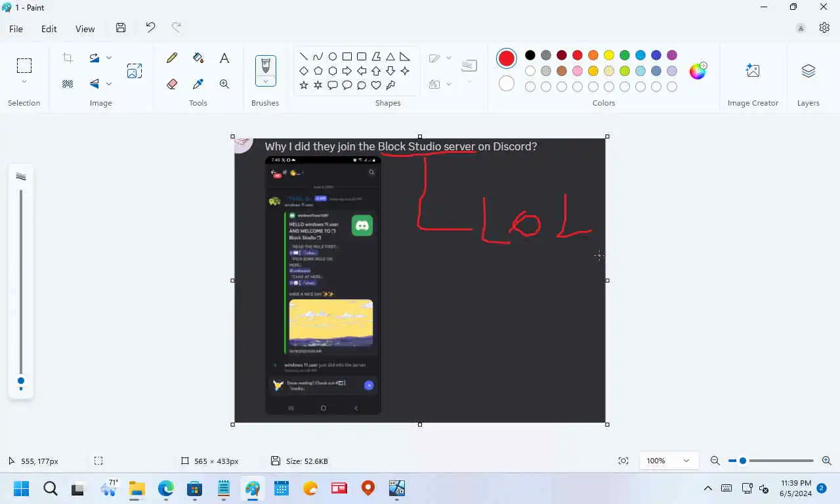Open the Resize and skew tool
This screenshot has width=840, height=504.
(135, 71)
